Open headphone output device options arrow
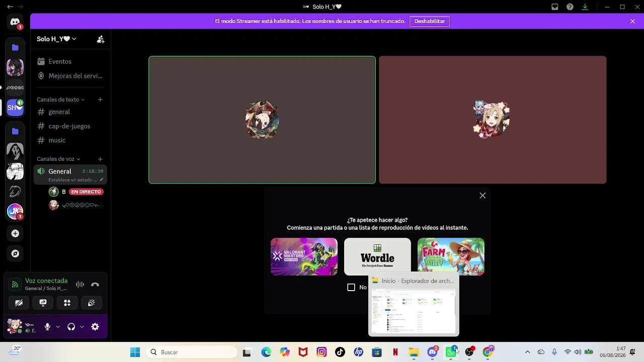The image size is (644, 362). point(82,327)
